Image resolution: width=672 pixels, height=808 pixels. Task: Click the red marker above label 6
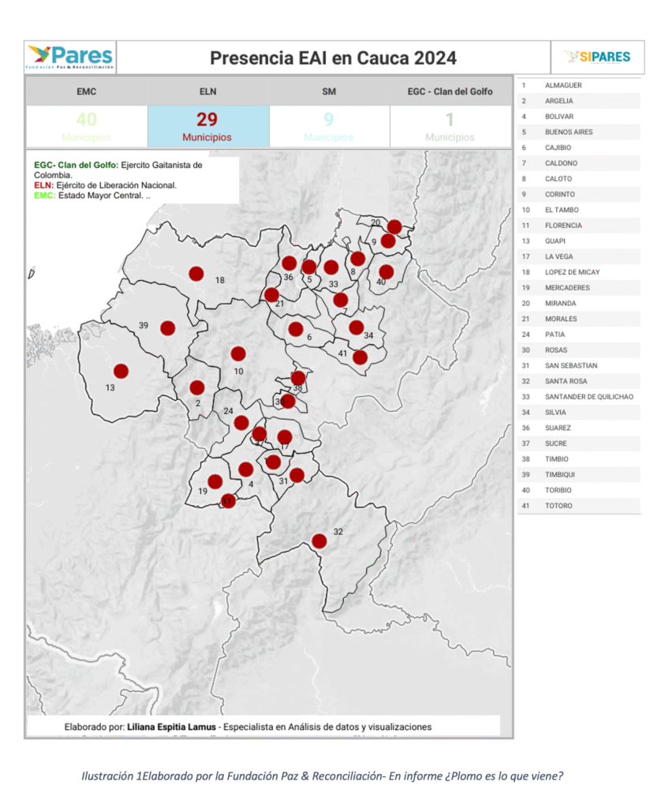296,329
